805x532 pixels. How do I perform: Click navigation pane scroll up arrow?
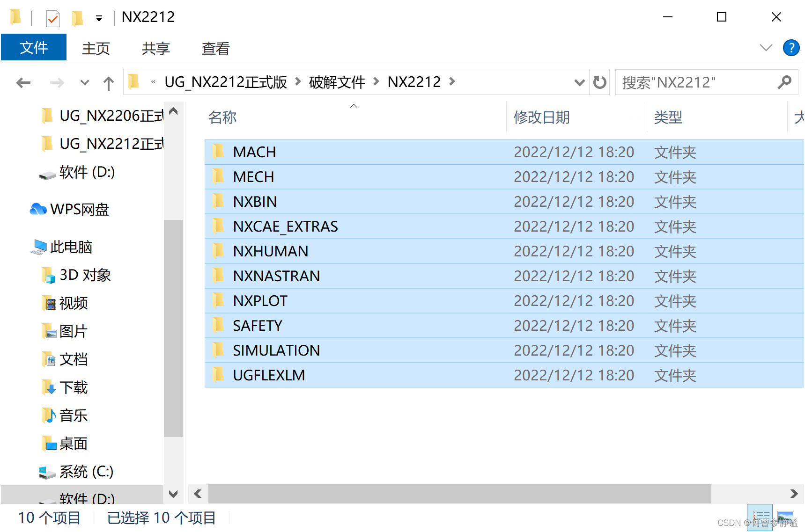coord(173,111)
